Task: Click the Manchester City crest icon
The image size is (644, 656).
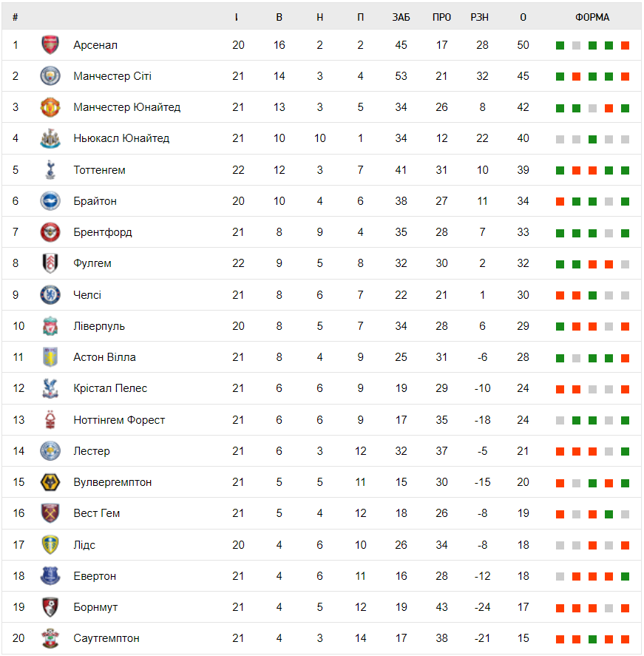Action: pyautogui.click(x=50, y=76)
